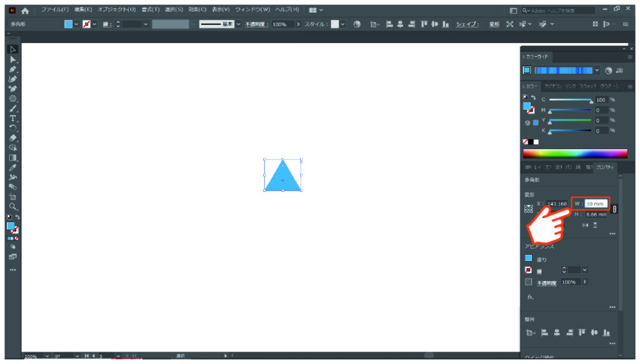The width and height of the screenshot is (640, 364).
Task: Open Color Guide harmony rules dropdown
Action: coord(597,71)
